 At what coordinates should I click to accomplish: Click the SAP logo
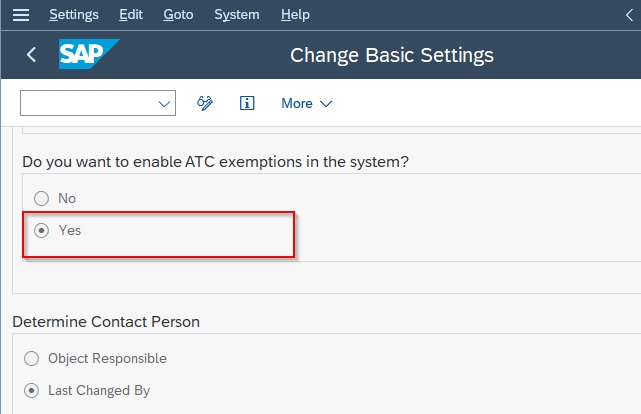point(89,54)
